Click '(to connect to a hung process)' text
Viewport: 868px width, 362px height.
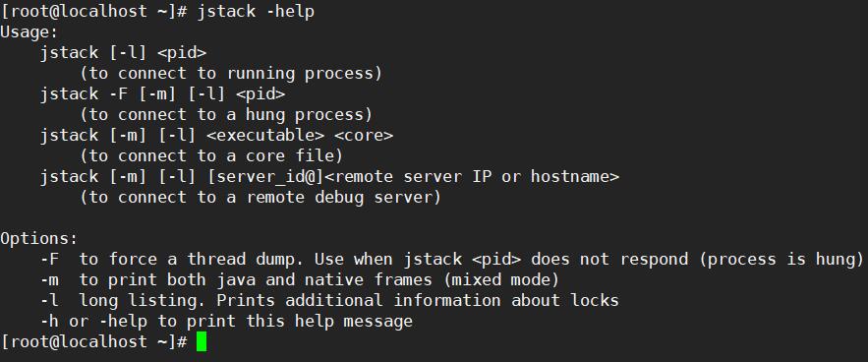pos(226,115)
